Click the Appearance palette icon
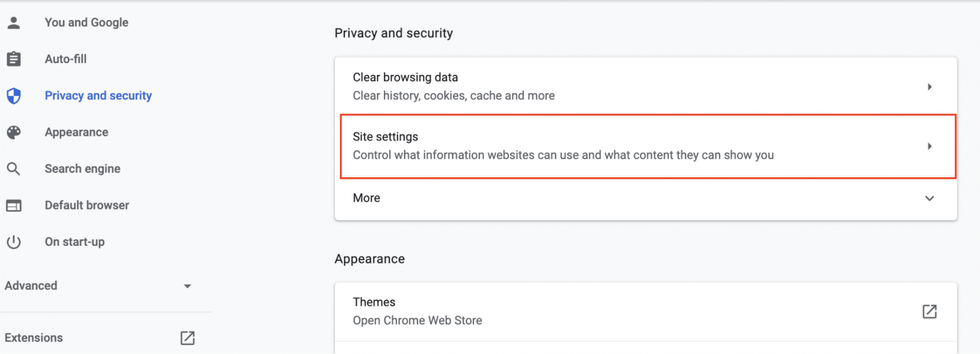Screen dimensions: 980x354 pyautogui.click(x=14, y=132)
